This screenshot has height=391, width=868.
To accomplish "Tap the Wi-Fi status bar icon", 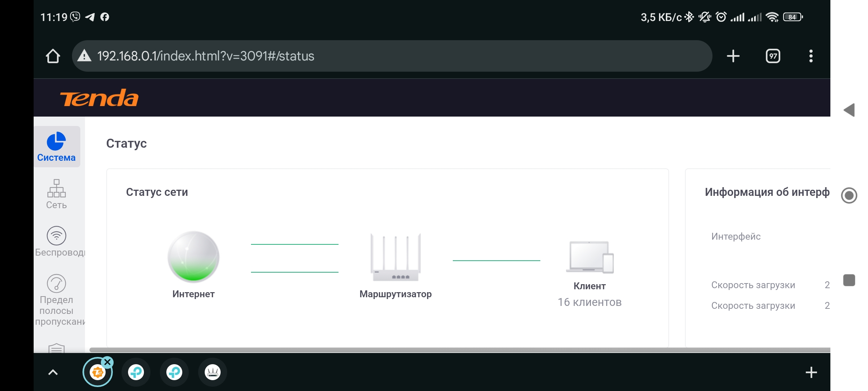I will click(772, 17).
